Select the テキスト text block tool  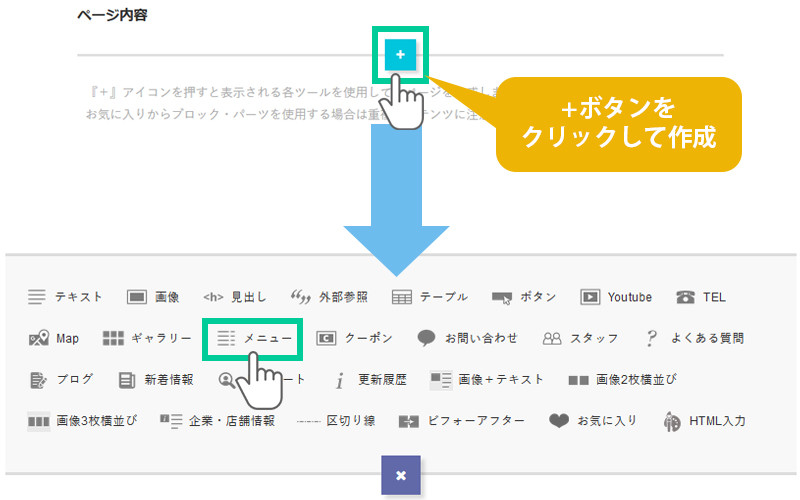point(65,297)
